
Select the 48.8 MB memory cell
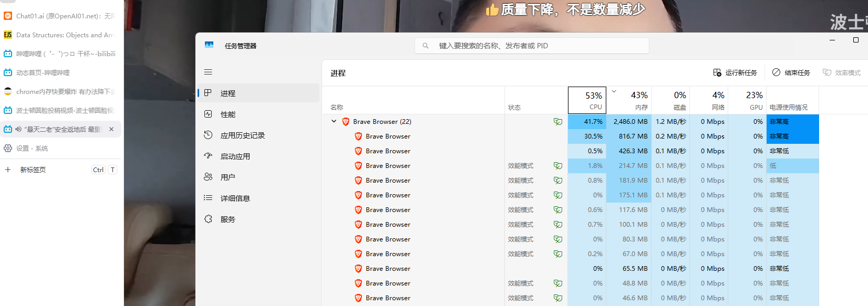click(629, 283)
